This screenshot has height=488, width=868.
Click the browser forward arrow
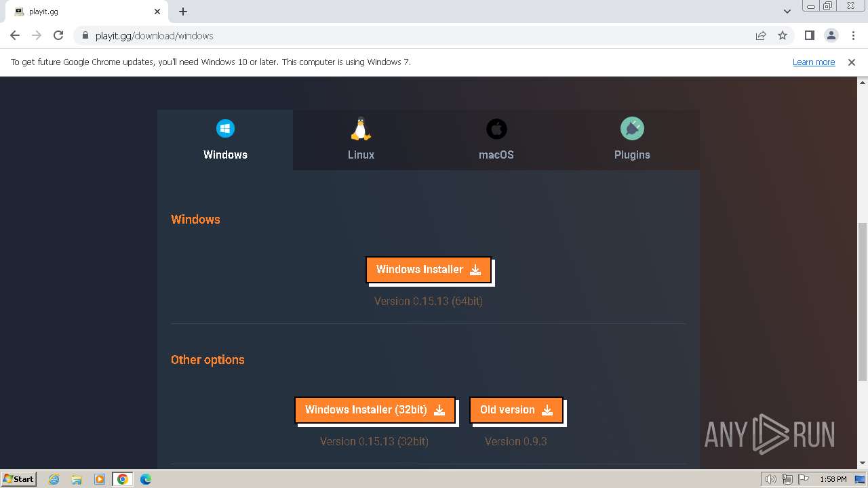(37, 35)
